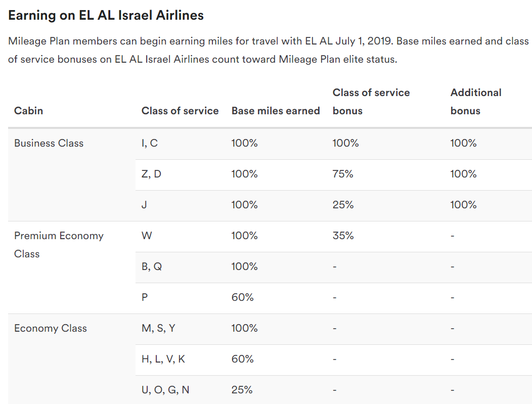This screenshot has height=404, width=532.
Task: Click the 'Economy Class' cabin cell
Action: point(51,328)
